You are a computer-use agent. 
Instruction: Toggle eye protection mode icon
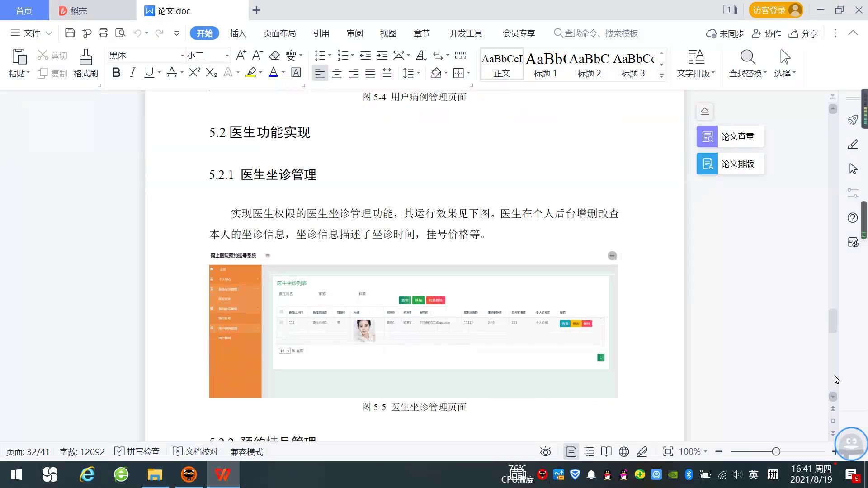click(545, 452)
